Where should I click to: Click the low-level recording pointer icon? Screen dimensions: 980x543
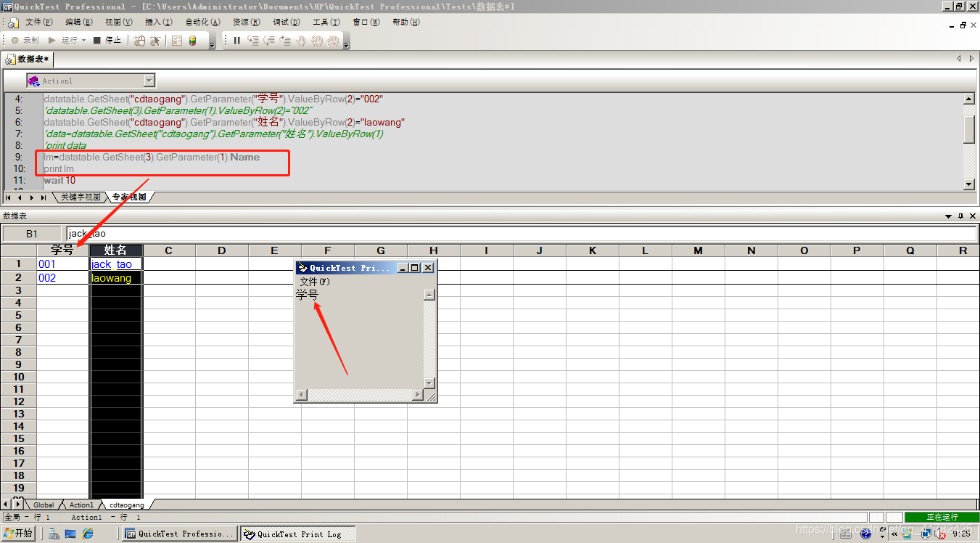155,41
